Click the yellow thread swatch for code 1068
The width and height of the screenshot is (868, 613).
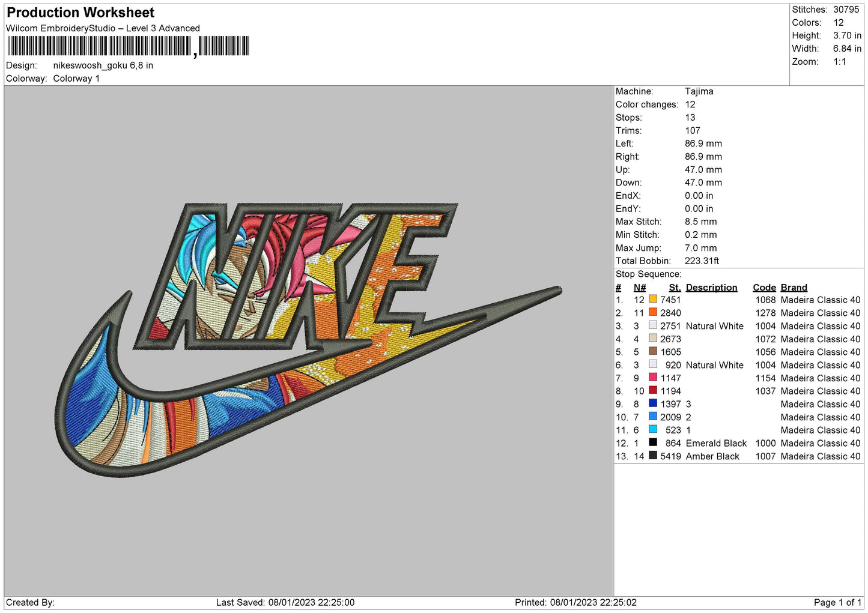[x=653, y=300]
